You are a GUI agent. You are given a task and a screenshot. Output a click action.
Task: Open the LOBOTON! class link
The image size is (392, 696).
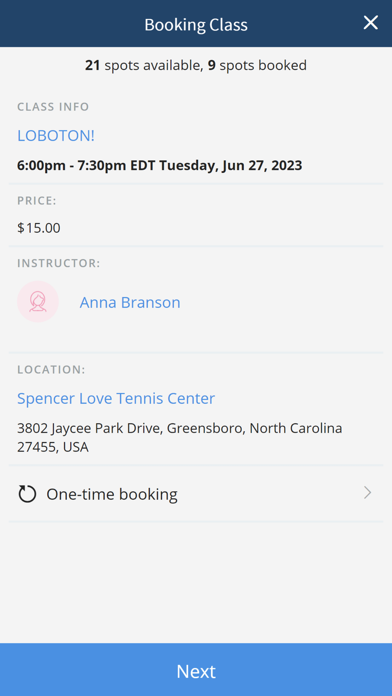[56, 135]
